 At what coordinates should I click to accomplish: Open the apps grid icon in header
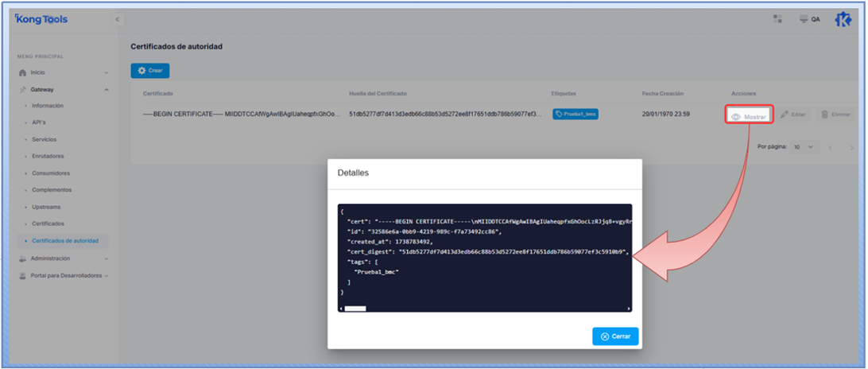pyautogui.click(x=777, y=19)
